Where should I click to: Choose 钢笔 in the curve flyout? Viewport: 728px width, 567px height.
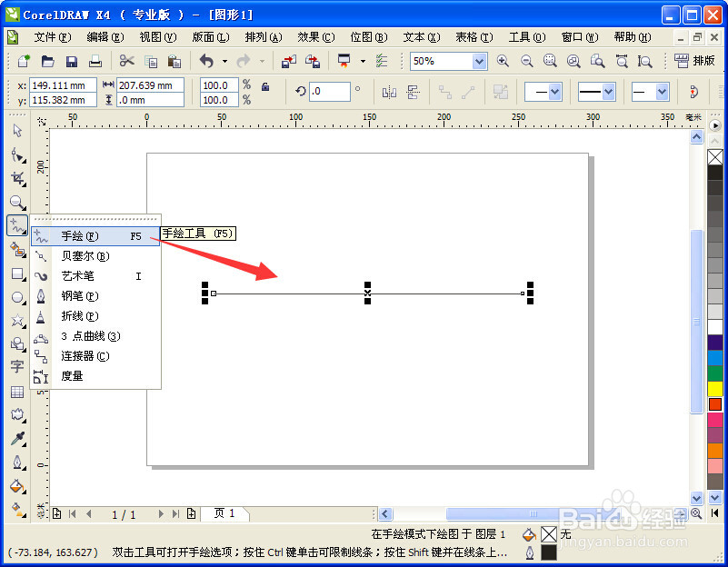[82, 295]
